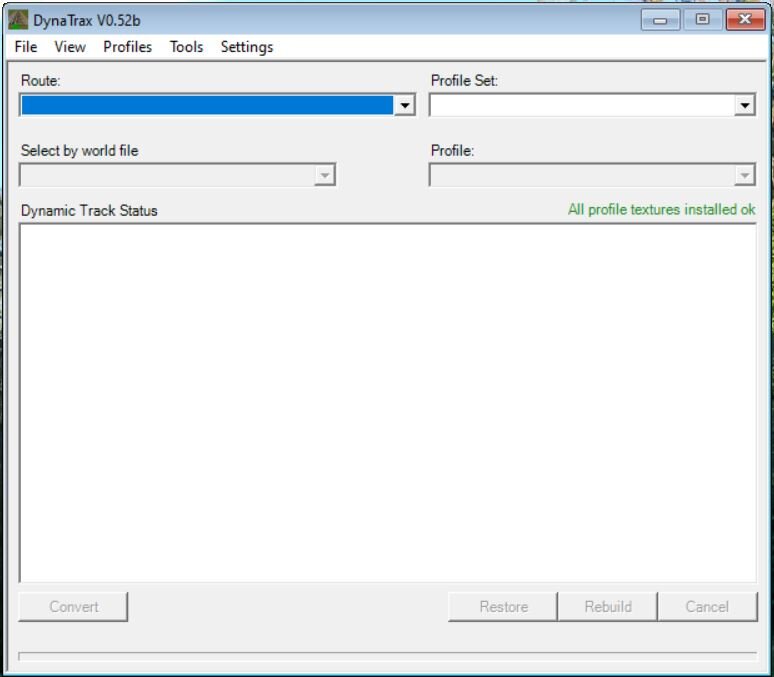The height and width of the screenshot is (677, 774).
Task: Open the Profile combo box
Action: coord(592,175)
